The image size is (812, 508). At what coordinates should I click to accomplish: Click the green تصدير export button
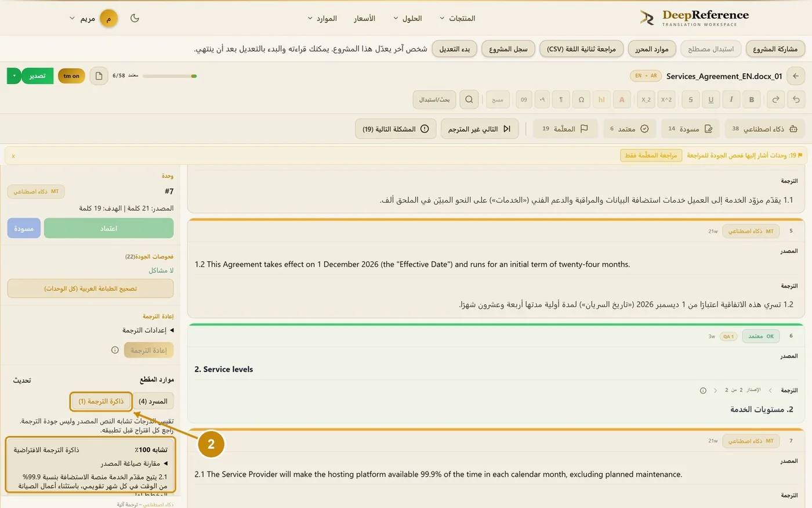click(38, 76)
